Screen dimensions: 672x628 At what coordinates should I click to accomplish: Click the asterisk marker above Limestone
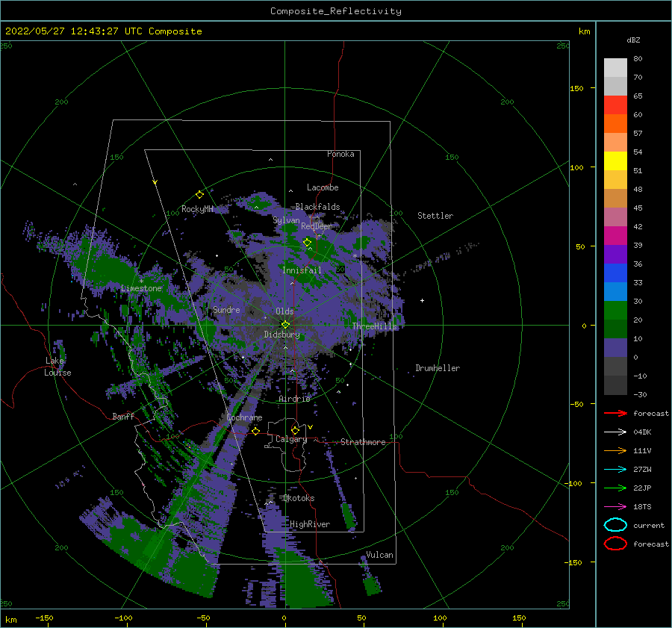(141, 282)
